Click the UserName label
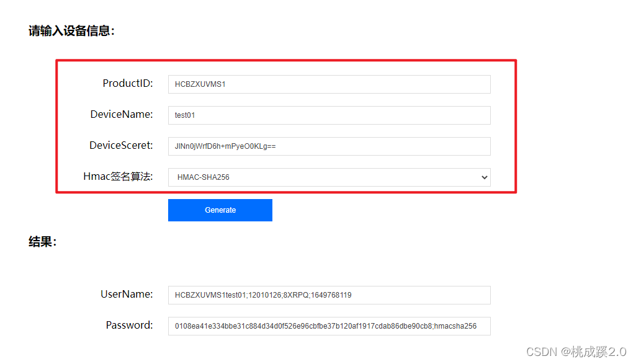The width and height of the screenshot is (636, 364). point(127,295)
